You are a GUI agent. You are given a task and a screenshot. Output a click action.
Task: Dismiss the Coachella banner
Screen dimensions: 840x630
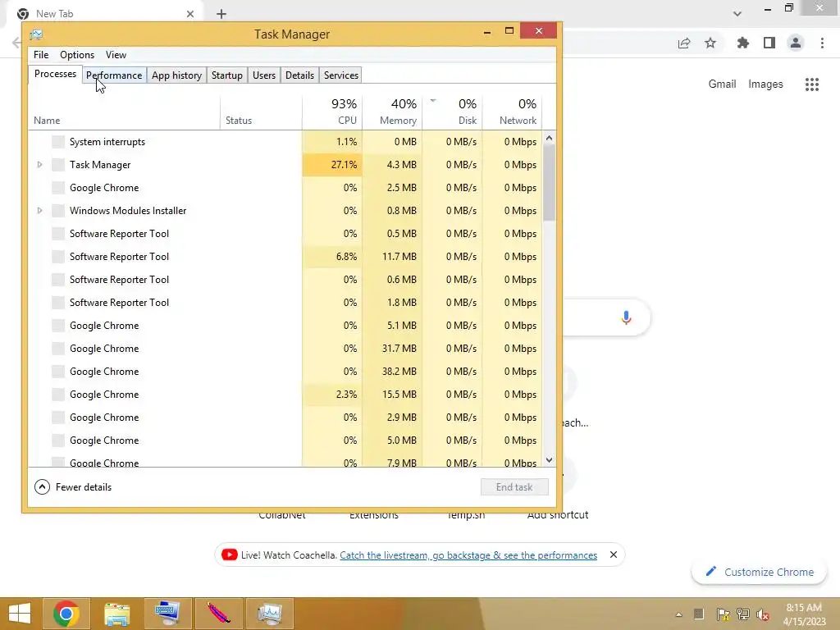[x=614, y=555]
